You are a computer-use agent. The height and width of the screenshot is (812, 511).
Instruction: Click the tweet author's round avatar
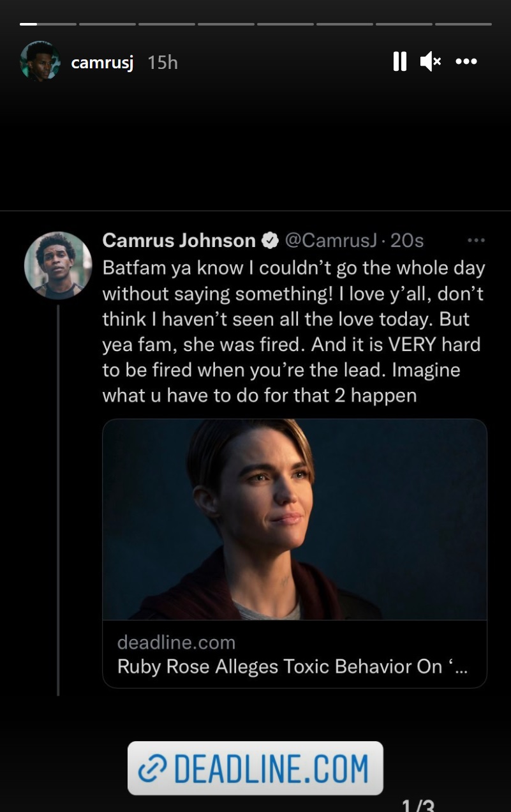tap(58, 266)
